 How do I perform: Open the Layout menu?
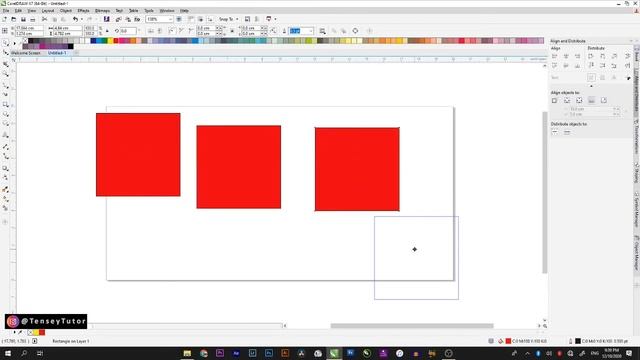pyautogui.click(x=48, y=11)
